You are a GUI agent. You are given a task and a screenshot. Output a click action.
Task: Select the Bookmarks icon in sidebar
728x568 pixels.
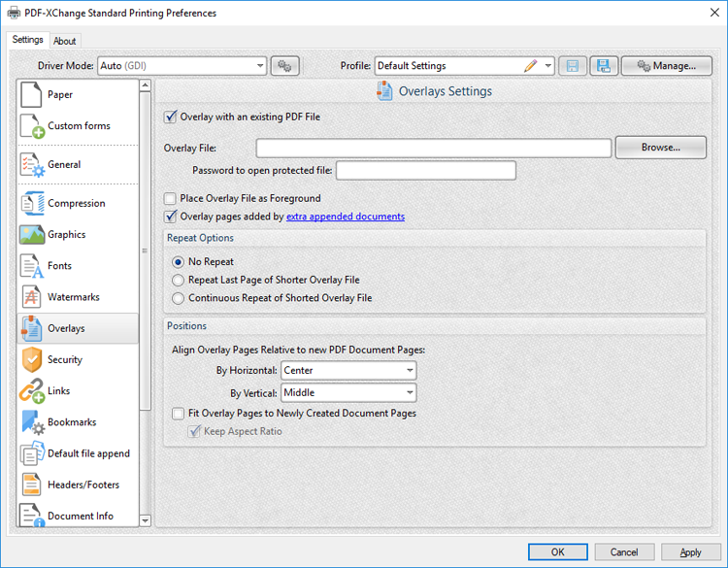(32, 422)
